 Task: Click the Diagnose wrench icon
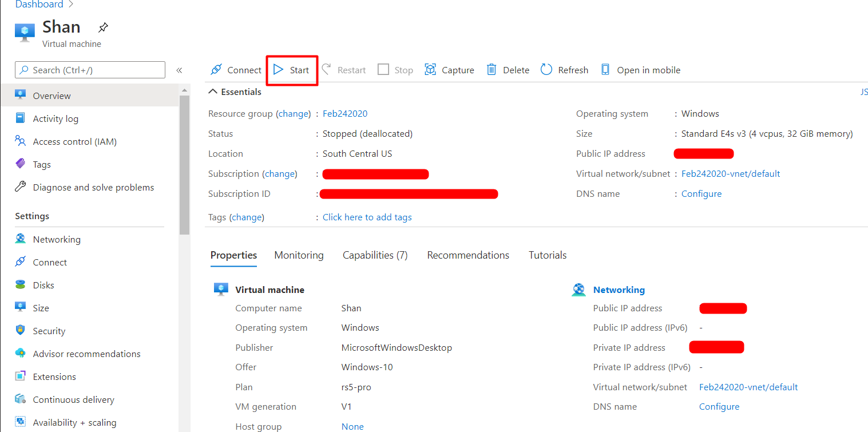click(x=21, y=187)
